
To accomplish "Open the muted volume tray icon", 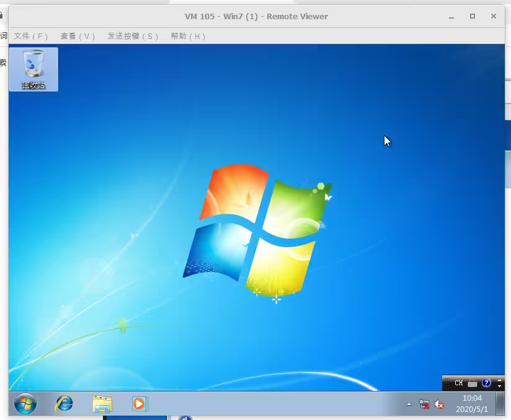I will click(439, 405).
